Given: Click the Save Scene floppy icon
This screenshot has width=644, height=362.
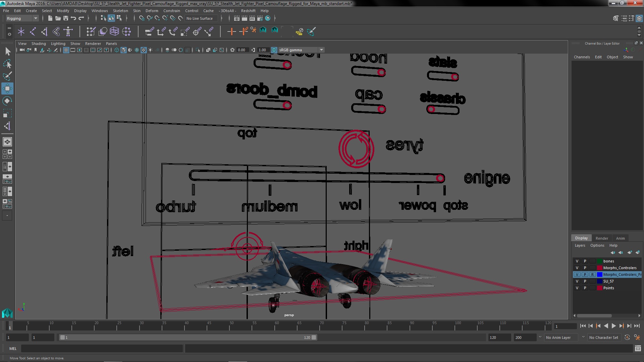Looking at the screenshot, I should pyautogui.click(x=66, y=18).
